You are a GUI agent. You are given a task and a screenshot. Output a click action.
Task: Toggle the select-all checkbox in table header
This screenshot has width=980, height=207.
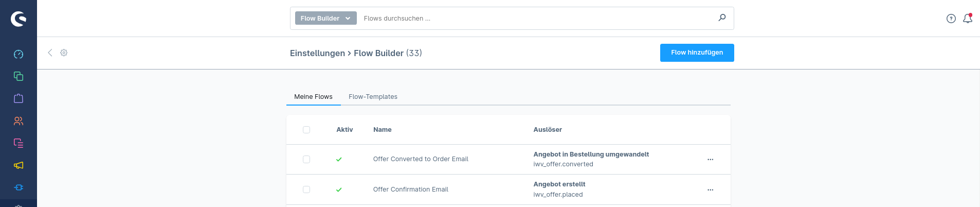click(x=306, y=130)
